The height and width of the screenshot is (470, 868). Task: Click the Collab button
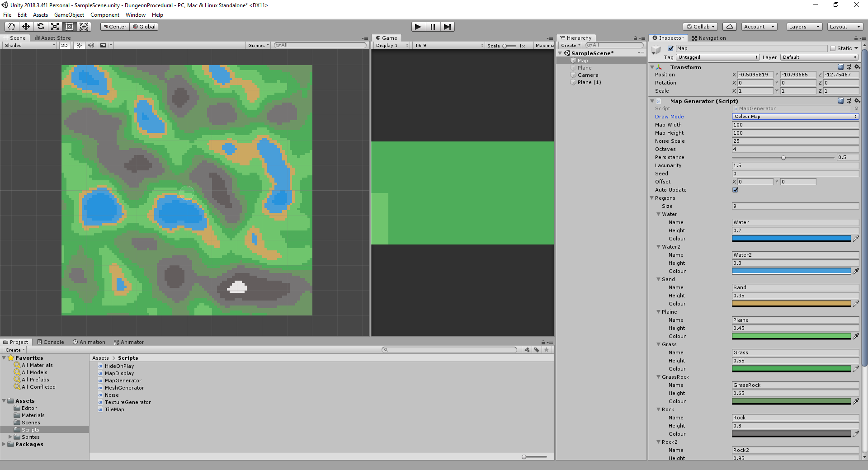pyautogui.click(x=700, y=27)
